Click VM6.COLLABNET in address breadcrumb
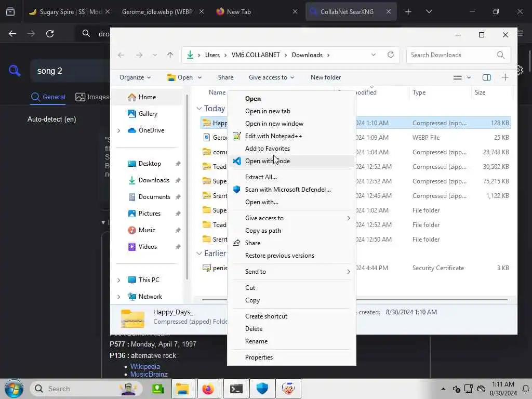This screenshot has width=532, height=399. click(x=256, y=55)
